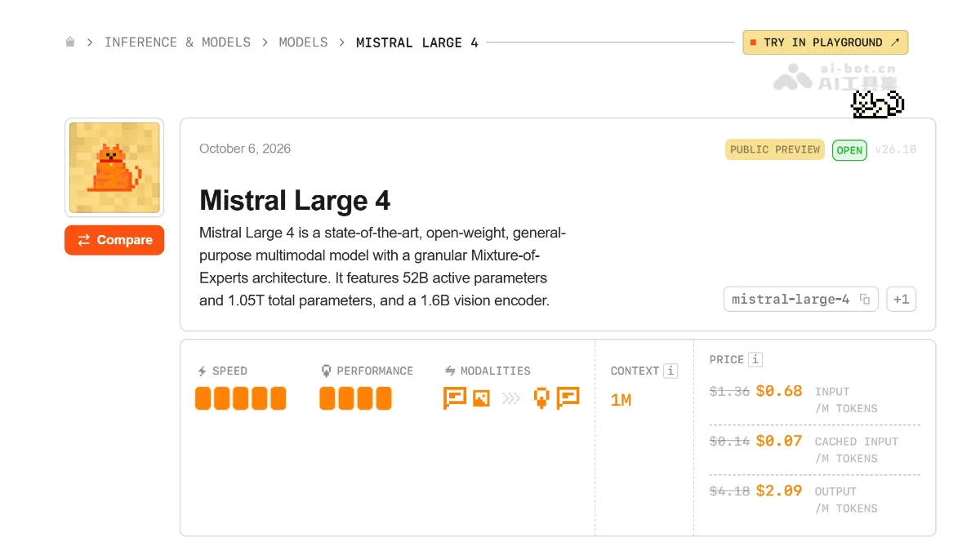
Task: Click the text output modality icon
Action: point(568,398)
